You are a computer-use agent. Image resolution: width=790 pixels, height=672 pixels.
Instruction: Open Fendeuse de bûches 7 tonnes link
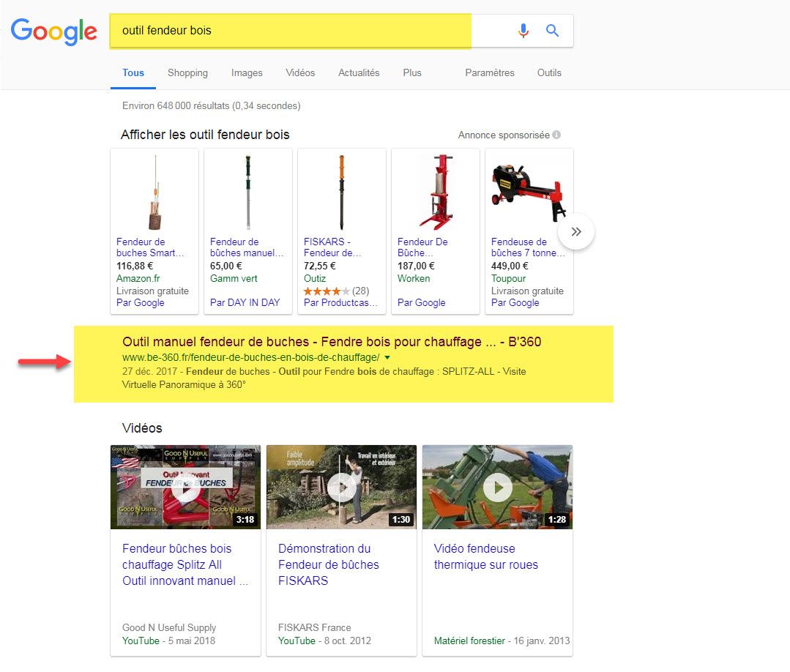click(528, 247)
